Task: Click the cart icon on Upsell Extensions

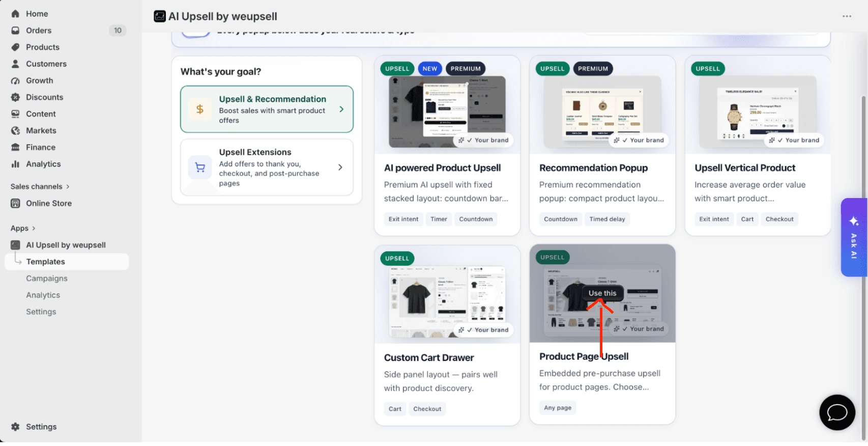Action: (x=200, y=168)
